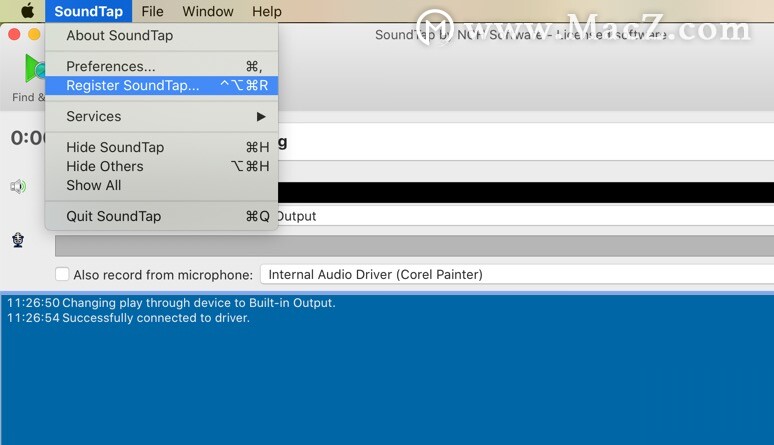Click the black speaker level meter
Image resolution: width=774 pixels, height=445 pixels.
point(526,192)
